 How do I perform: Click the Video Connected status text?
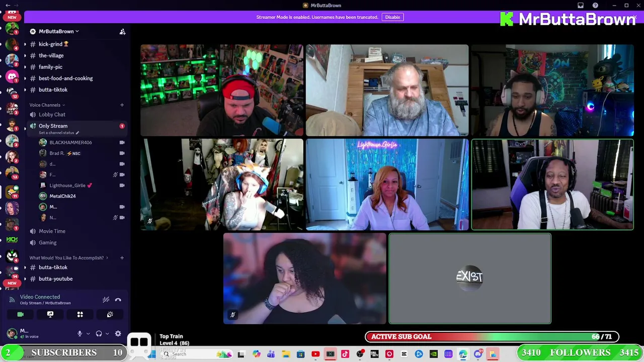click(40, 297)
